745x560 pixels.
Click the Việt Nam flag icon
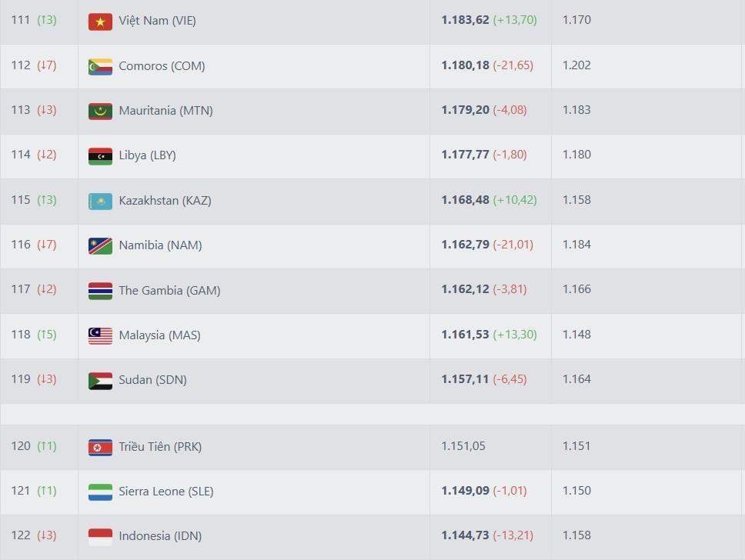coord(100,22)
